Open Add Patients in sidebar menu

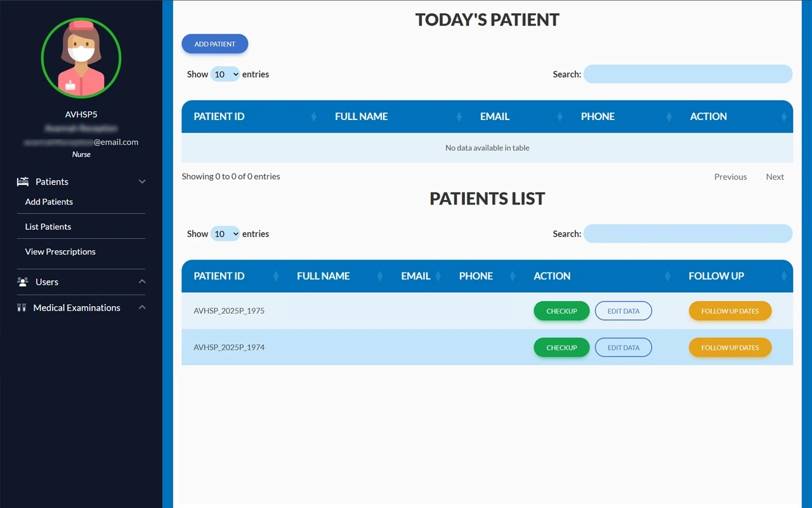49,202
